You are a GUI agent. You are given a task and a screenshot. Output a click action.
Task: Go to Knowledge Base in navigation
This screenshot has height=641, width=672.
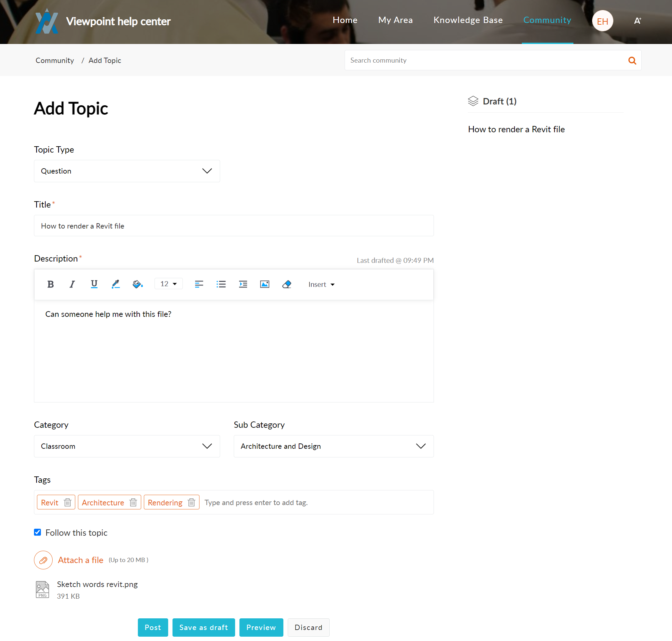coord(468,20)
